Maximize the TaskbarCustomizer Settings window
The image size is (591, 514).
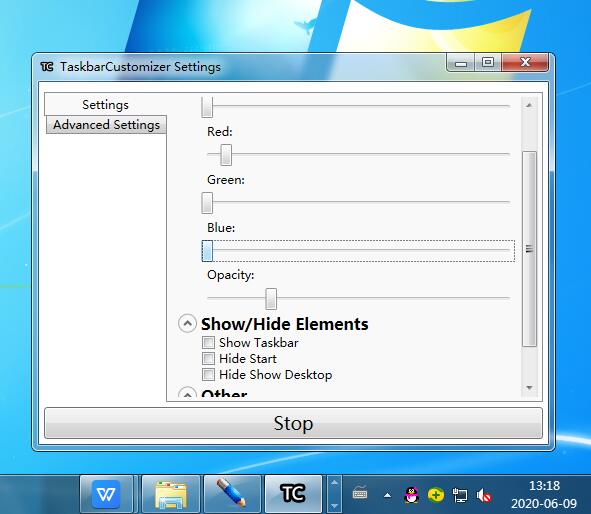click(x=488, y=63)
